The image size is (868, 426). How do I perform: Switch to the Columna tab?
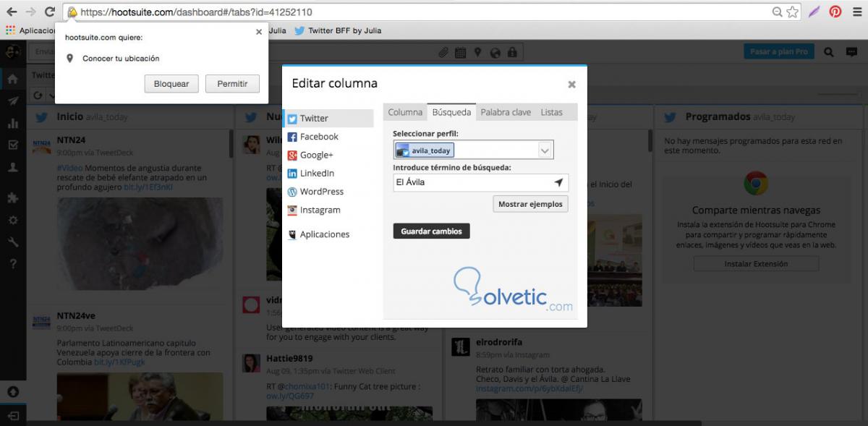pos(405,112)
